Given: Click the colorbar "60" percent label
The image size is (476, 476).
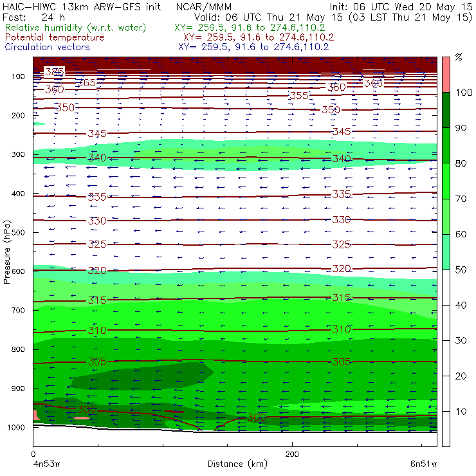Looking at the screenshot, I should click(x=461, y=234).
